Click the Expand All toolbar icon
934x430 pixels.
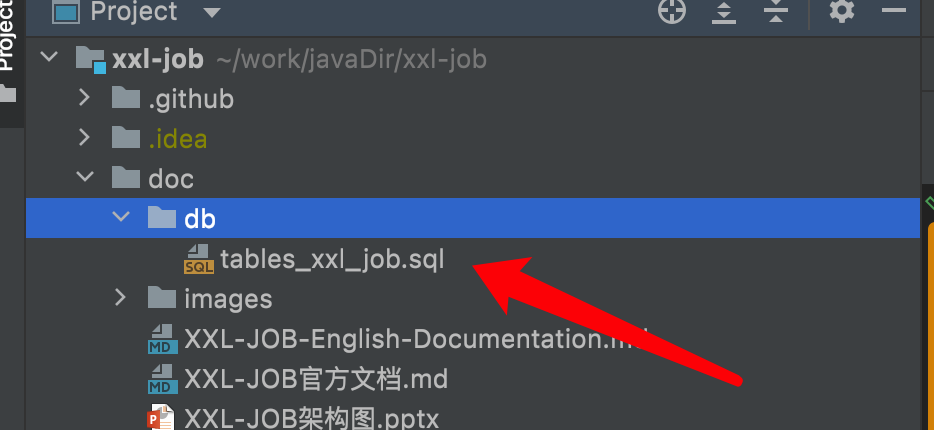[x=725, y=12]
